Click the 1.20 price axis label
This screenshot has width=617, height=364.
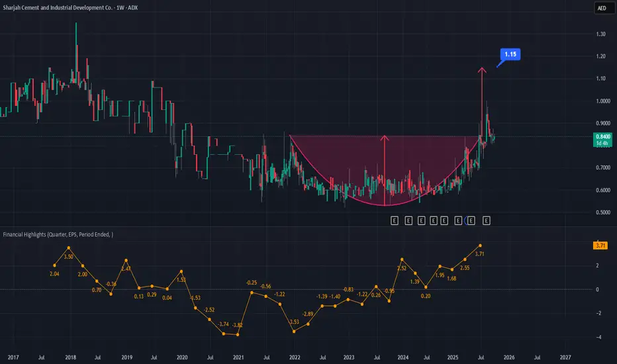[x=601, y=56]
